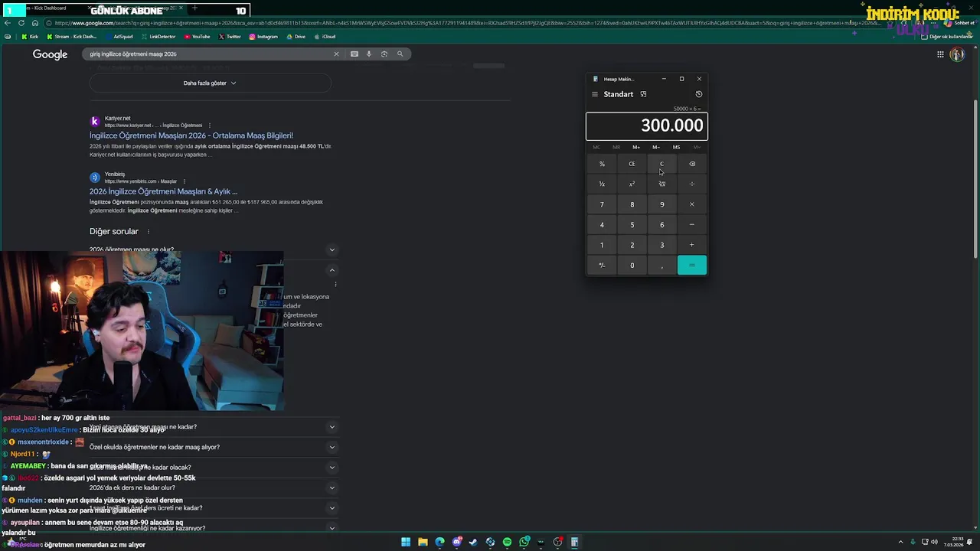Open Spotify from the taskbar
The width and height of the screenshot is (980, 551).
507,542
